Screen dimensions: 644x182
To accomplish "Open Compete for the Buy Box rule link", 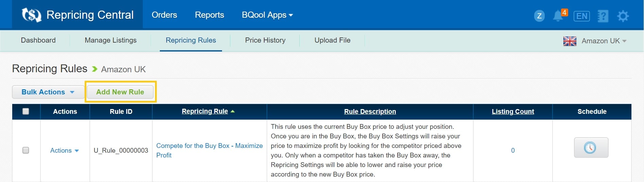I will (x=209, y=150).
